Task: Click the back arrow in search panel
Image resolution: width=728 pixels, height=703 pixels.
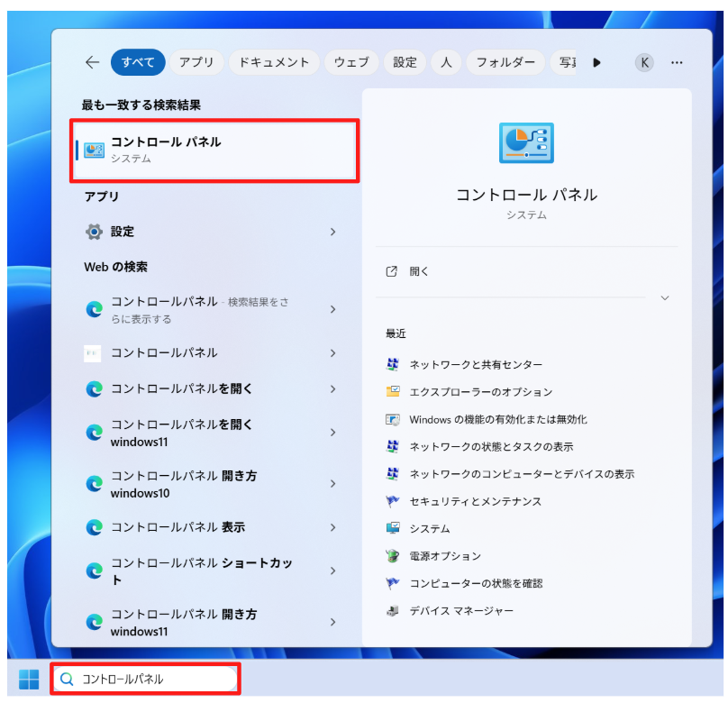Action: (x=93, y=62)
